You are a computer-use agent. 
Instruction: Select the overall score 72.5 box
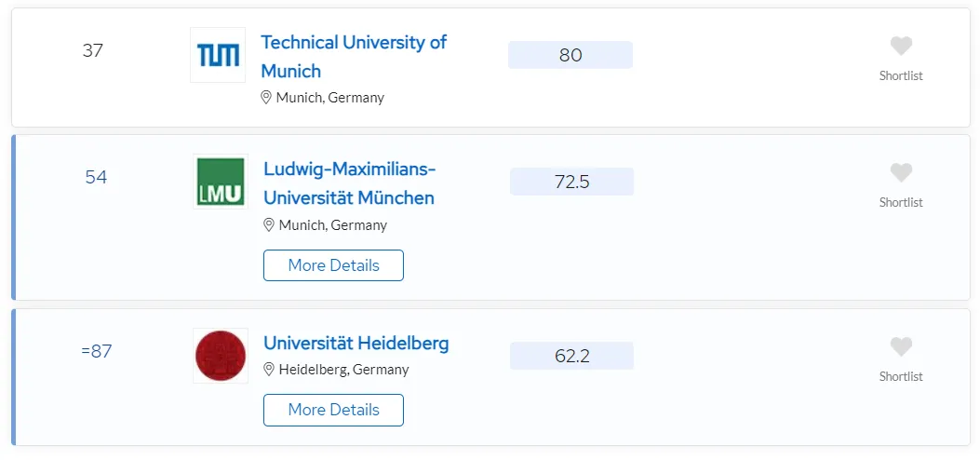571,182
